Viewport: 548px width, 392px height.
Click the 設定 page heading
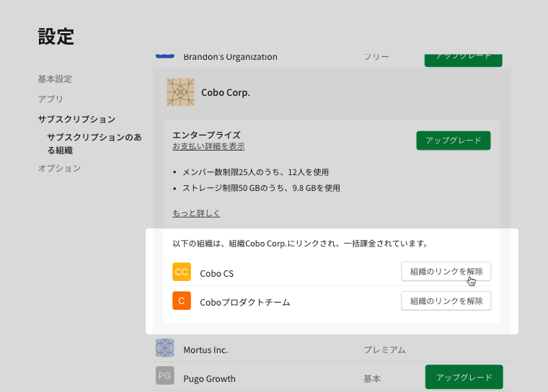[x=56, y=37]
